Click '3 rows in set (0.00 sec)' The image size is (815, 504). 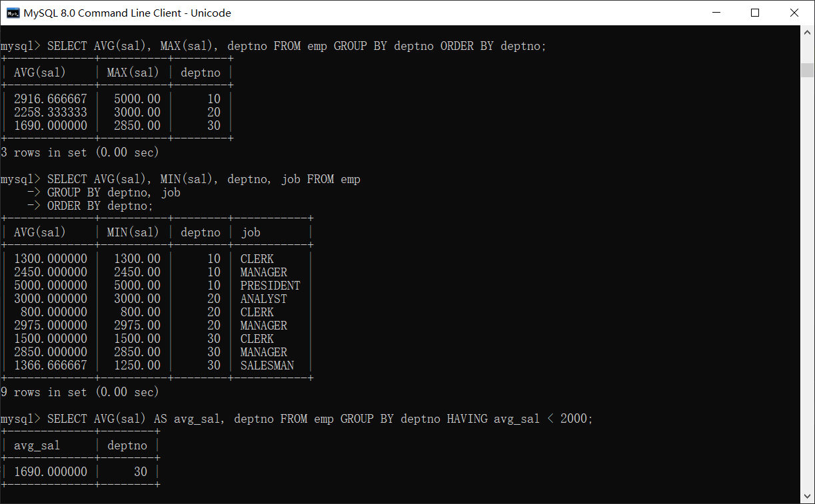(80, 152)
